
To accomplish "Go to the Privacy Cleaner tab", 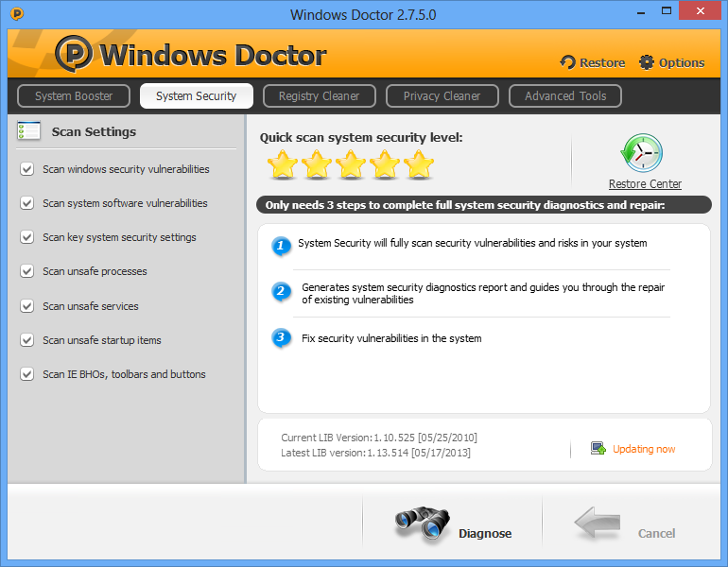I will (442, 96).
